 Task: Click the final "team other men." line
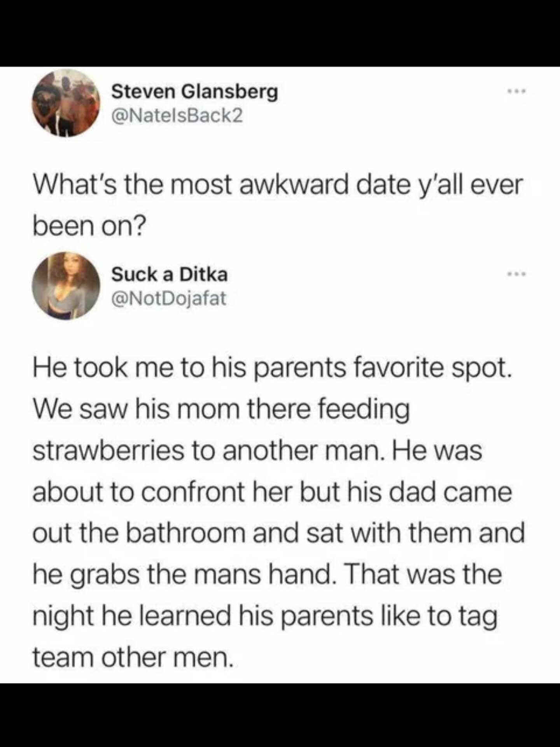tap(133, 657)
